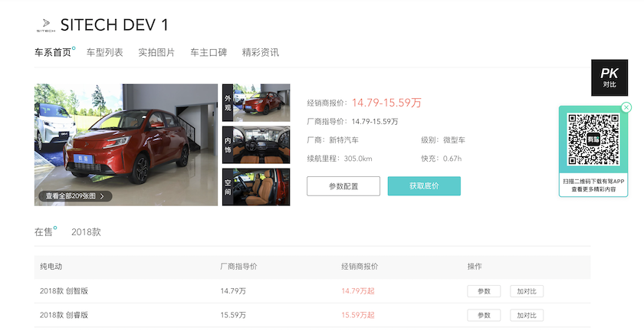Open the 车系首页 tab
644x331 pixels.
coord(53,53)
